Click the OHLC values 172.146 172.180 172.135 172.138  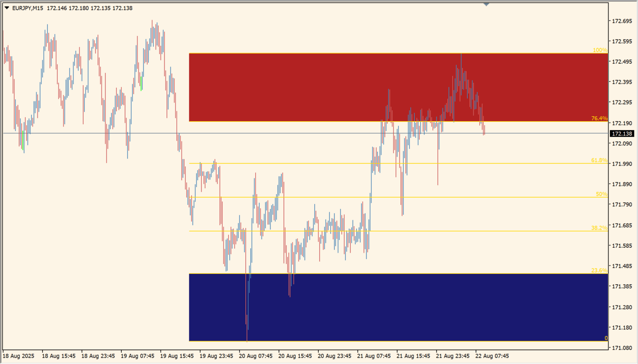click(x=90, y=8)
